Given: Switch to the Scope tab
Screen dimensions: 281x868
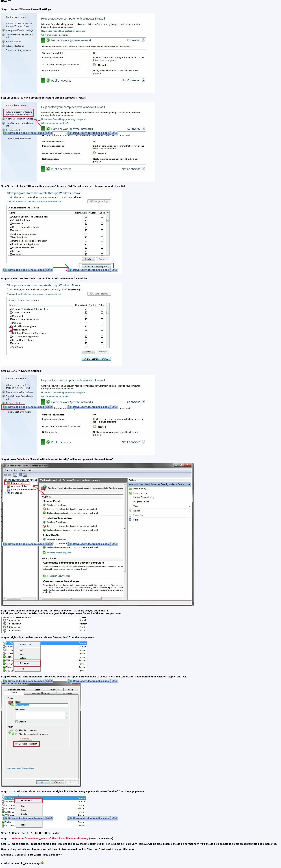Looking at the screenshot, I should pyautogui.click(x=37, y=690).
